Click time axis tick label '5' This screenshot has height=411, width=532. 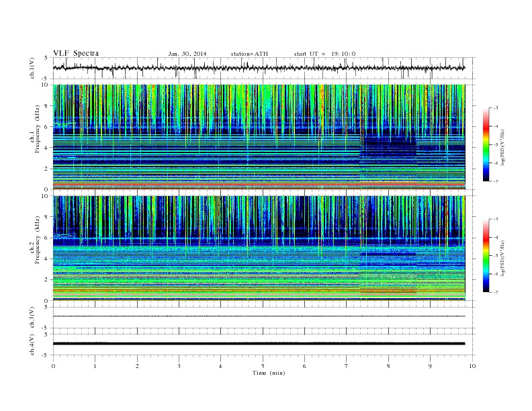[x=263, y=366]
